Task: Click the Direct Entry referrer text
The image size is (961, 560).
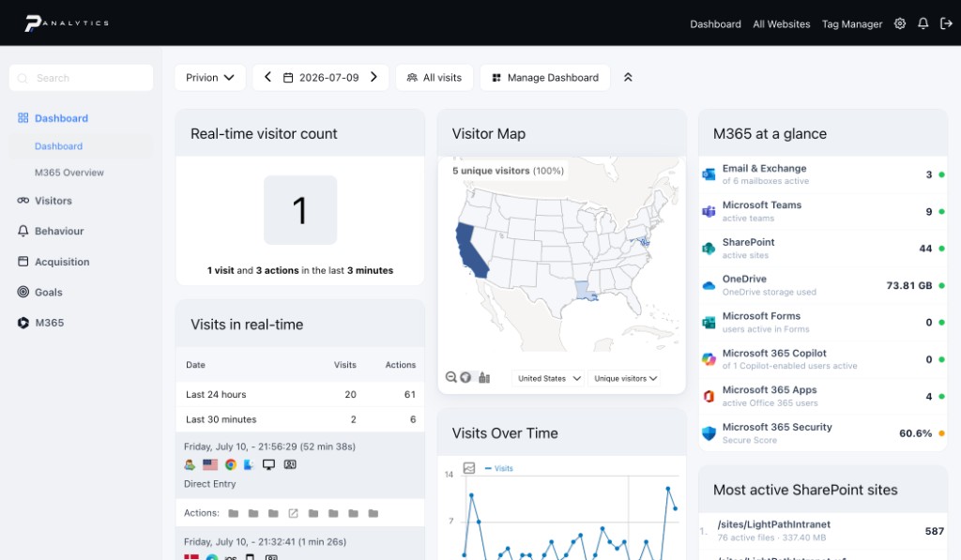Action: point(209,483)
